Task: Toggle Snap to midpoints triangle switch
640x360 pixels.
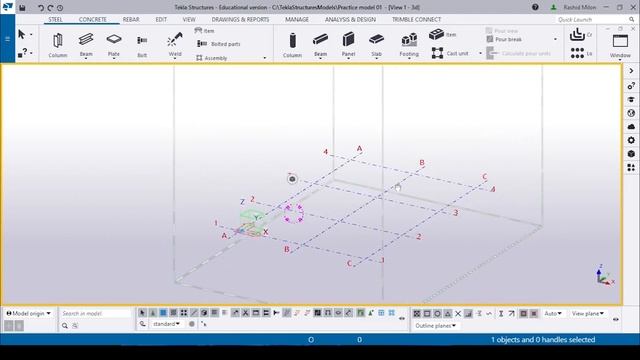Action: pyautogui.click(x=448, y=313)
